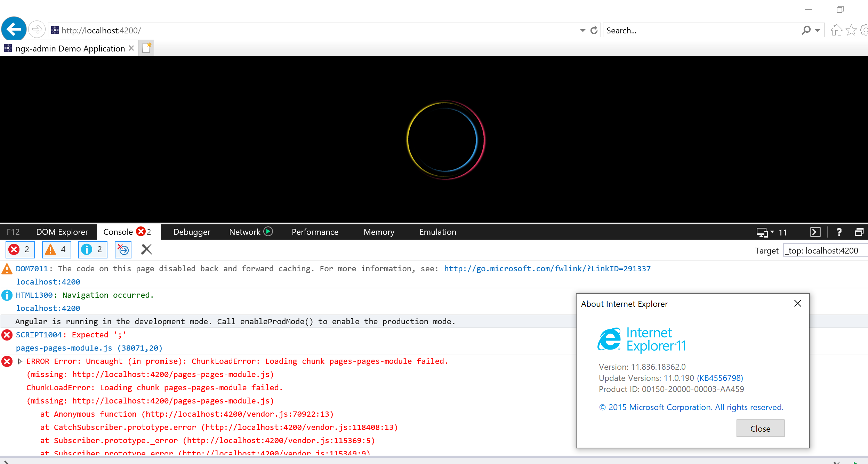This screenshot has height=464, width=868.
Task: Open the KB4556798 update link
Action: click(720, 378)
